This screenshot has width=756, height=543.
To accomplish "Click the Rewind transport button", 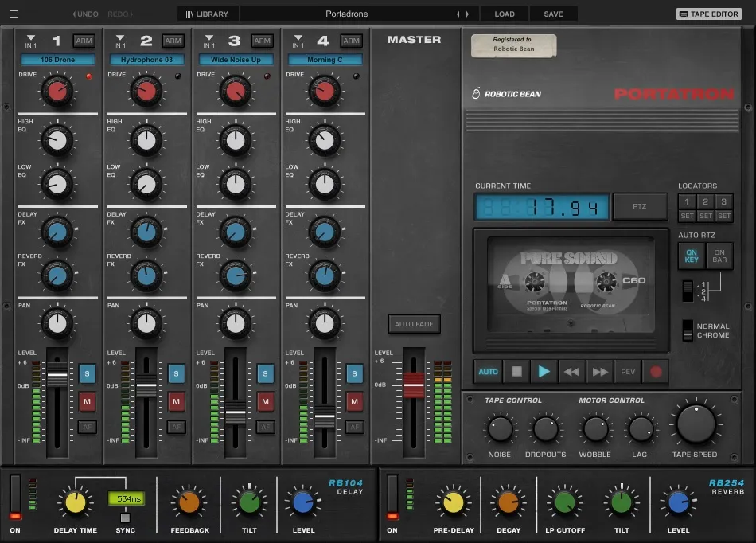I will tap(572, 372).
